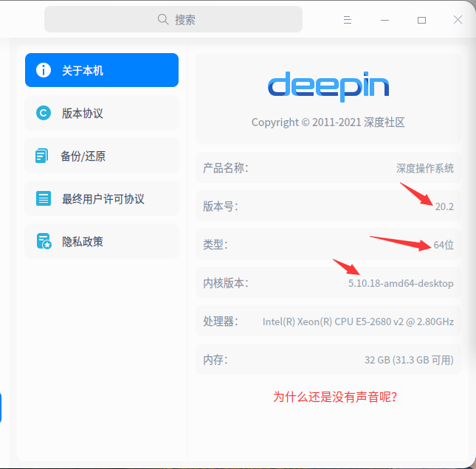Minimize the settings window

click(x=384, y=20)
